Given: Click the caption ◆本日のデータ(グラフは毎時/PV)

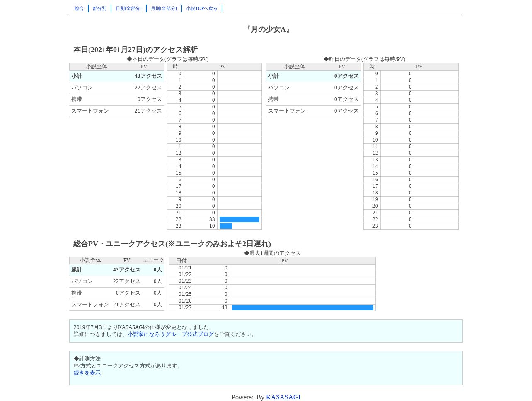Looking at the screenshot, I should point(168,59).
